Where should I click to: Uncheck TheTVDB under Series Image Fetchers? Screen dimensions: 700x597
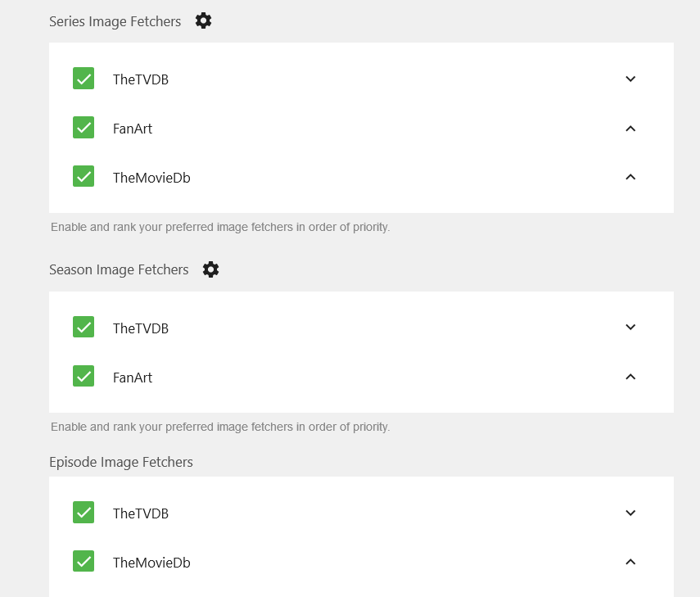84,79
